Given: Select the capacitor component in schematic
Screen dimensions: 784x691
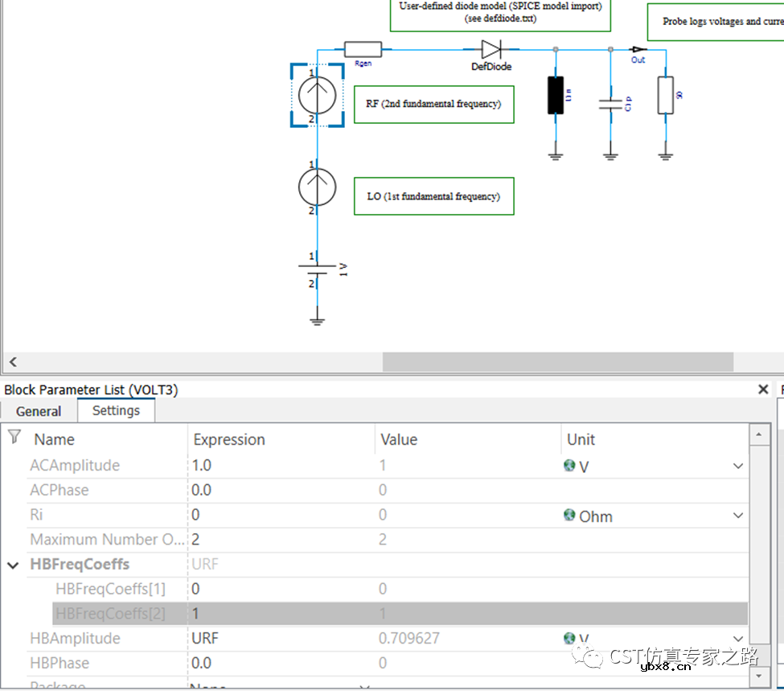Looking at the screenshot, I should click(610, 102).
